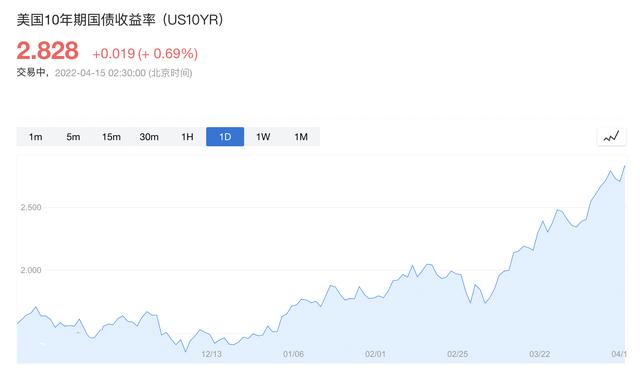This screenshot has width=640, height=373.
Task: Choose the 15m timeframe
Action: [111, 137]
